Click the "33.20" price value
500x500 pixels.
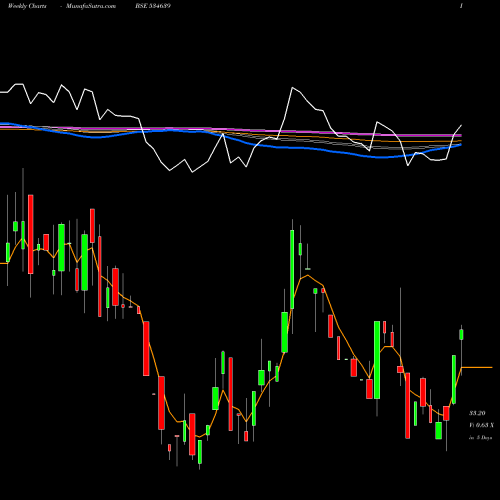[477, 413]
